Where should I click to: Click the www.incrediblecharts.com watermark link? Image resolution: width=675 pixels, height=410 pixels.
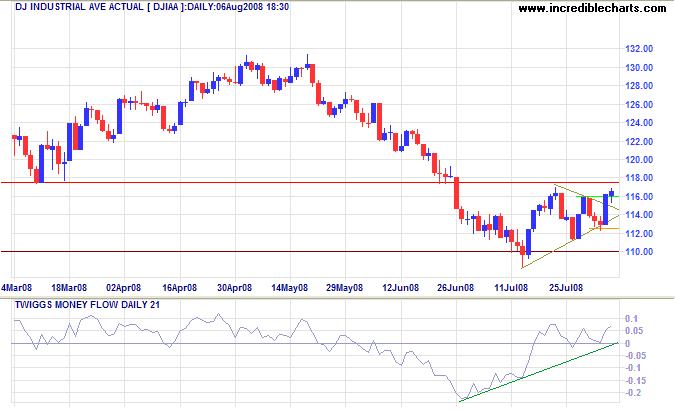click(592, 8)
